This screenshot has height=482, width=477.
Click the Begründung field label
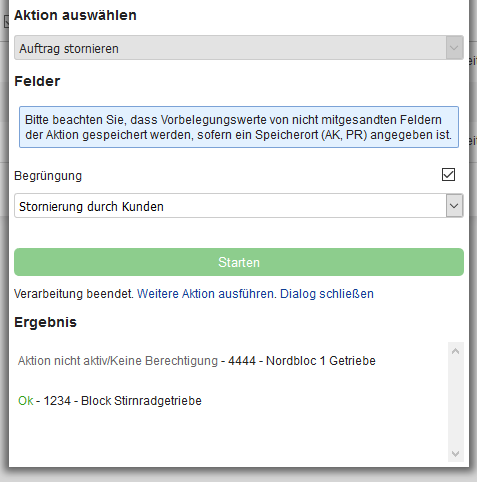tap(48, 176)
